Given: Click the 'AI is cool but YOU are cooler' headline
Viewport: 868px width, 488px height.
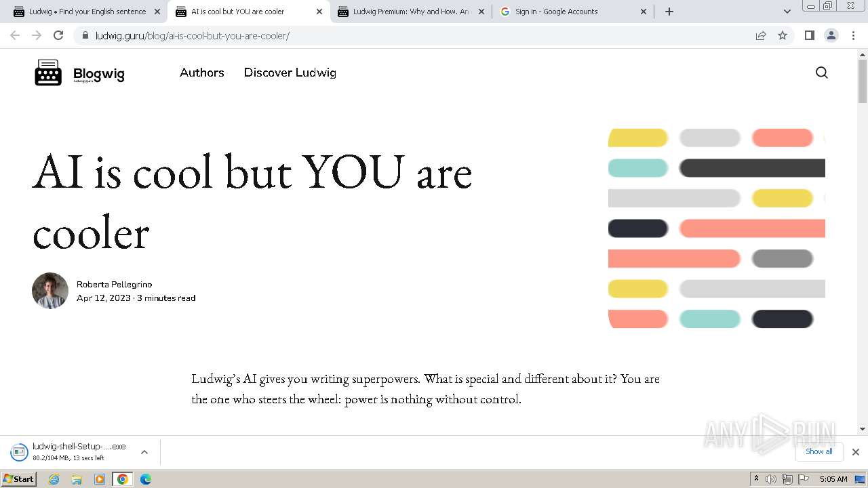Looking at the screenshot, I should (x=252, y=201).
